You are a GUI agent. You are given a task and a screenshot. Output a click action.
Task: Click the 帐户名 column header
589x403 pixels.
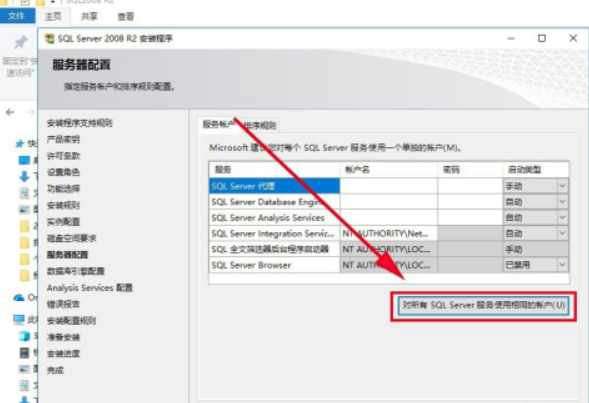point(389,170)
